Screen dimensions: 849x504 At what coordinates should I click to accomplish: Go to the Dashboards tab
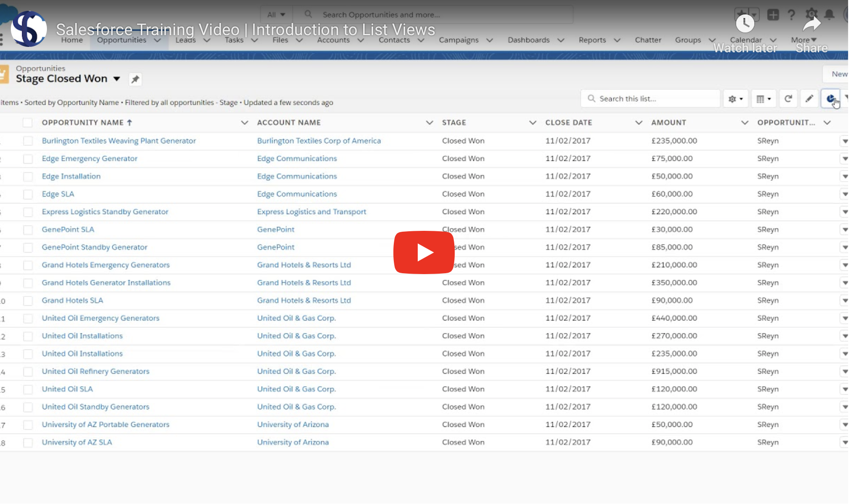tap(529, 40)
